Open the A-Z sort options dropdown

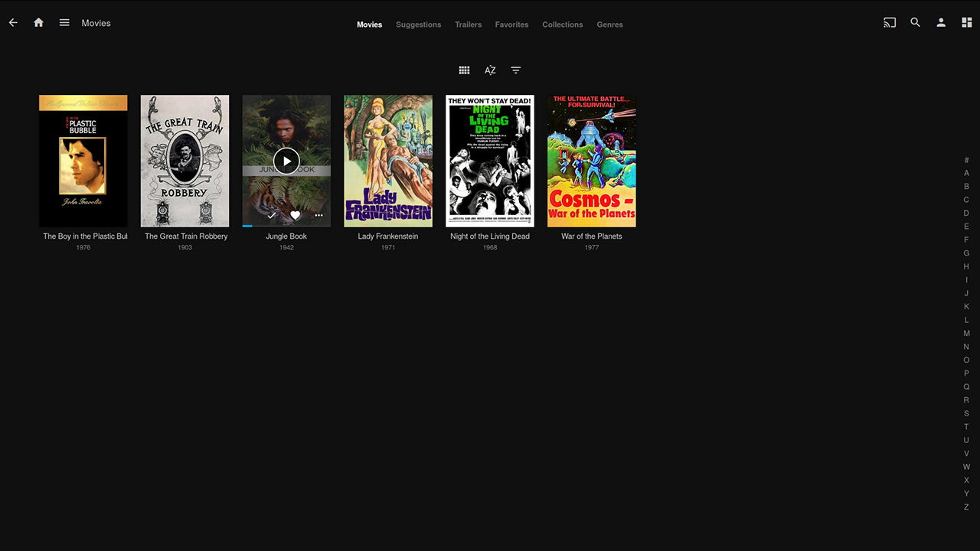point(490,70)
